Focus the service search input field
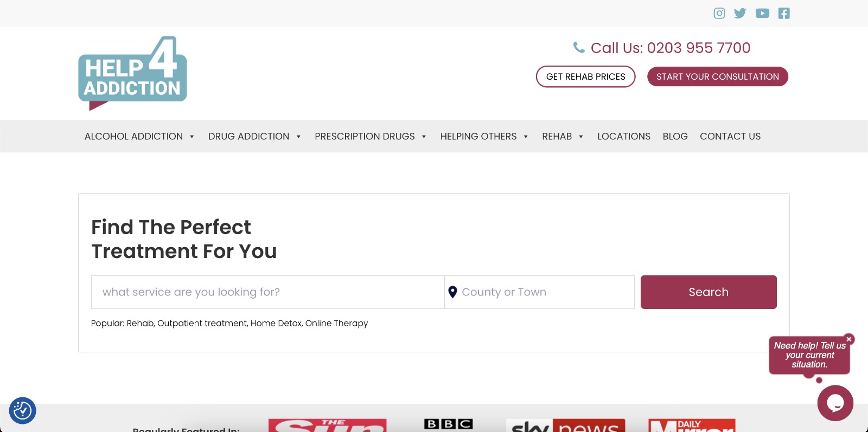Screen dimensions: 868x432 click(267, 292)
